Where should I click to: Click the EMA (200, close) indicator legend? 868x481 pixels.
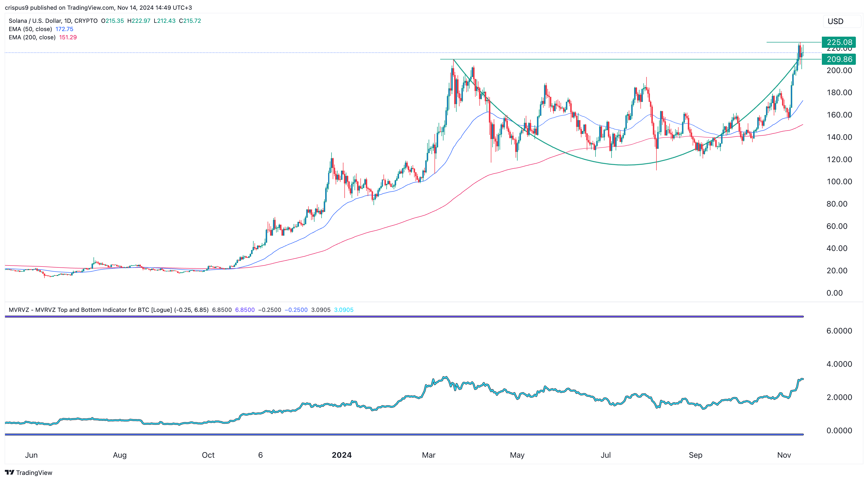click(32, 37)
